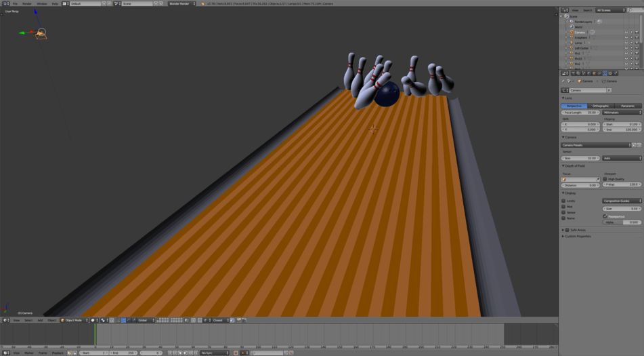Click the pivot point selector icon

coord(103,320)
